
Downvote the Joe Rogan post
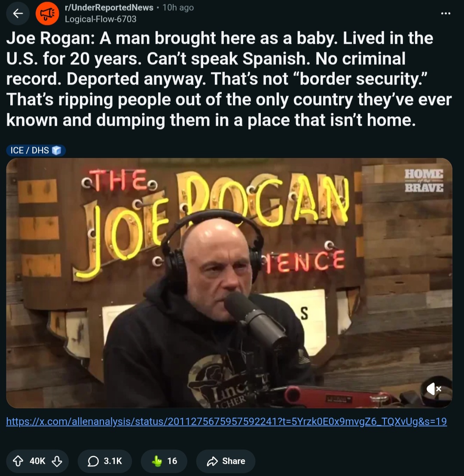point(57,461)
